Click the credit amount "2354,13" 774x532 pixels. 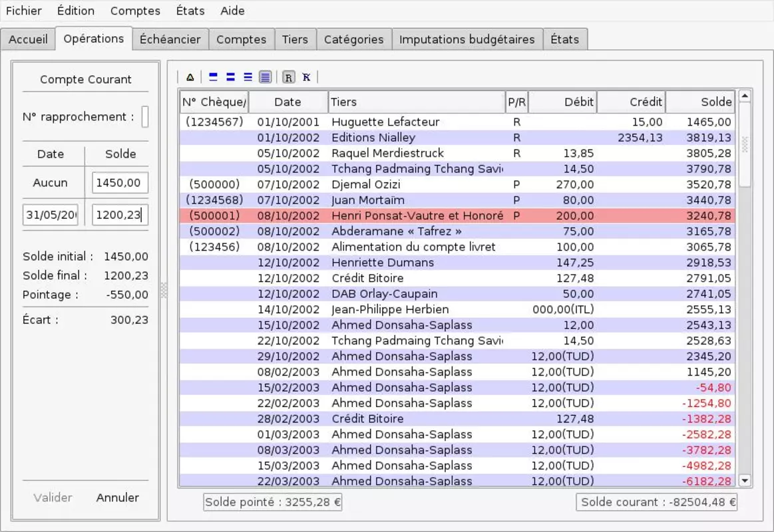[x=640, y=138]
